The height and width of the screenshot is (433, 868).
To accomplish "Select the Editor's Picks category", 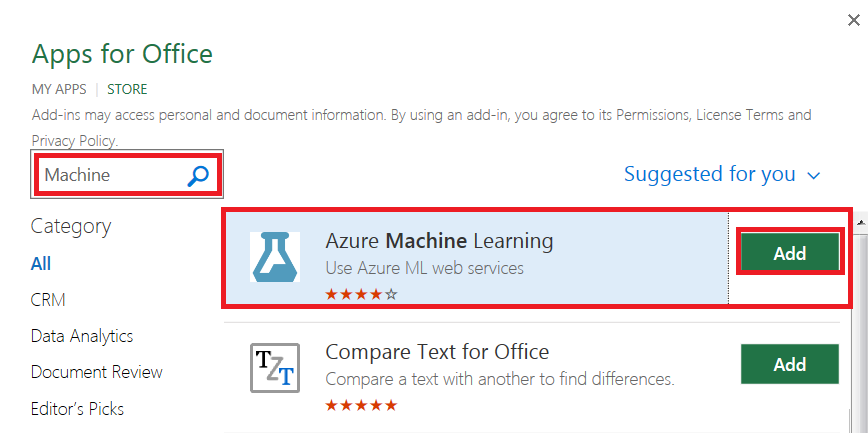I will (77, 408).
